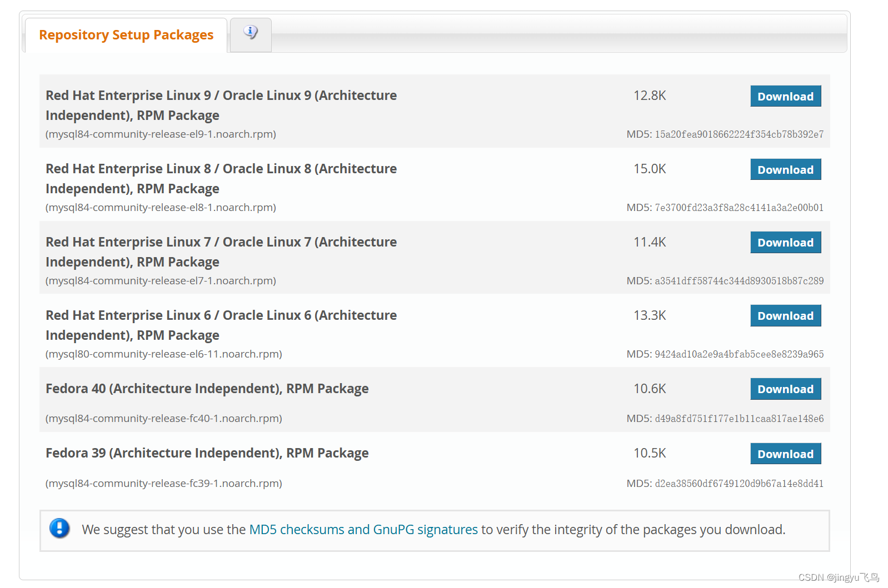Click the Red Hat Enterprise Linux 8 package title
Image resolution: width=888 pixels, height=588 pixels.
[x=221, y=178]
